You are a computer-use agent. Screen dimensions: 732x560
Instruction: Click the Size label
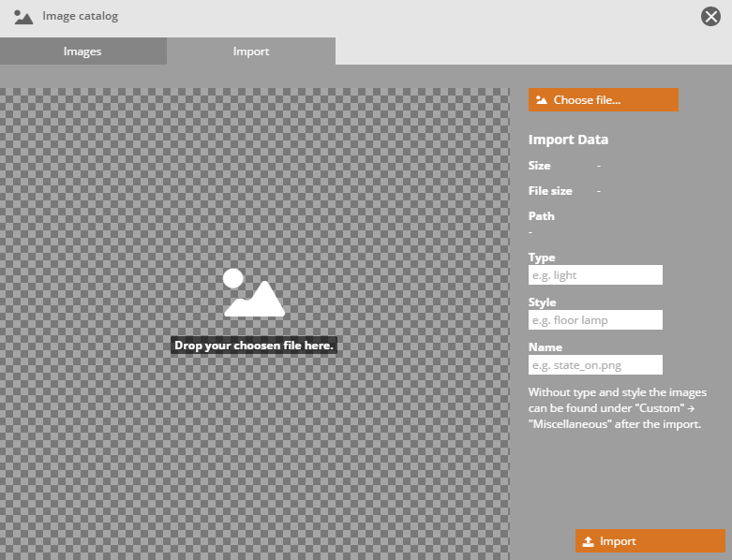click(x=539, y=166)
